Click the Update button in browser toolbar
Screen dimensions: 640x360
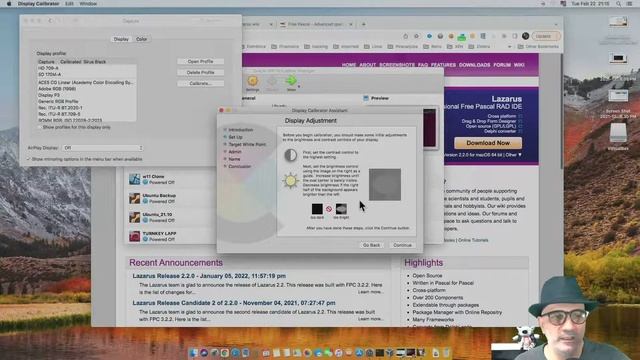(546, 36)
